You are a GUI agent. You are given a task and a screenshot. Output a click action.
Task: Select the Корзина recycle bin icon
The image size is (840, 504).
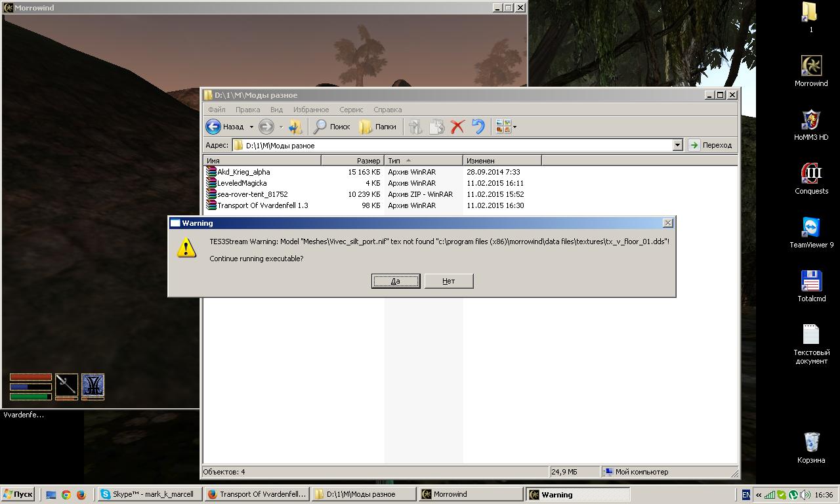811,448
